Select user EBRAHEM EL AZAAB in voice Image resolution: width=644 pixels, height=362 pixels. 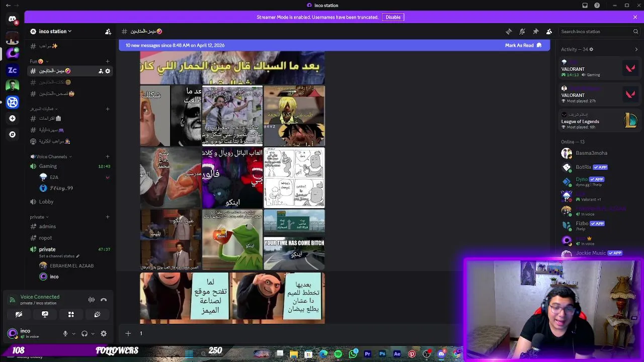[x=71, y=265]
